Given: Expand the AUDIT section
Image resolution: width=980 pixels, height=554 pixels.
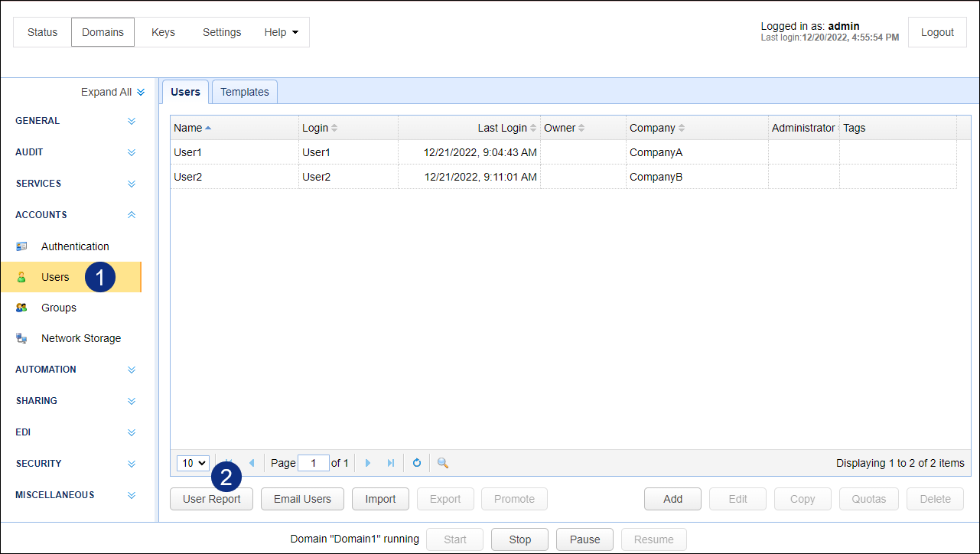Looking at the screenshot, I should 132,152.
